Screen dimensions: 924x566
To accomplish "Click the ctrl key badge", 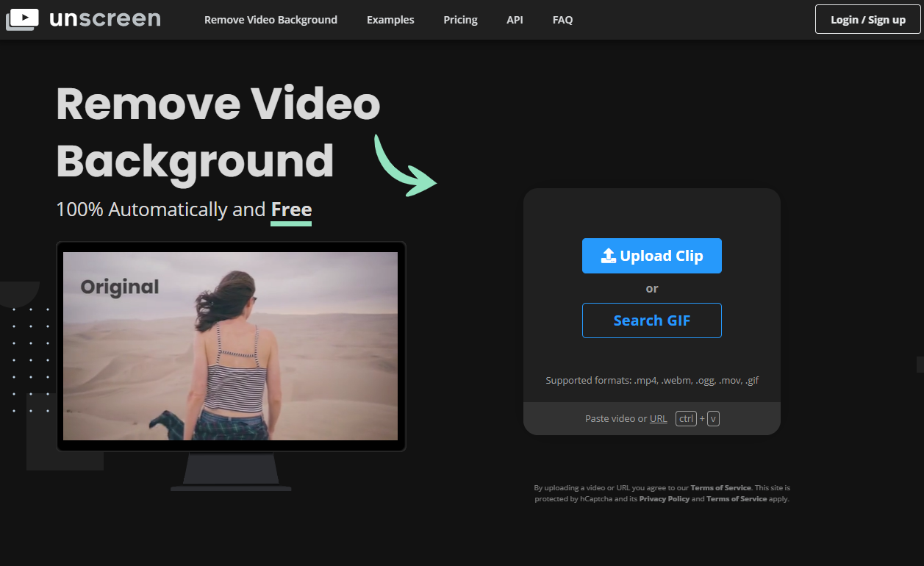I will pyautogui.click(x=686, y=418).
